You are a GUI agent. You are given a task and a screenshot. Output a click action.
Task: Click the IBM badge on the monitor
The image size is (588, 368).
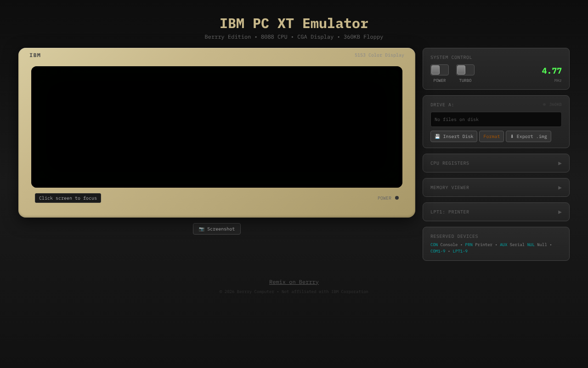coord(35,55)
